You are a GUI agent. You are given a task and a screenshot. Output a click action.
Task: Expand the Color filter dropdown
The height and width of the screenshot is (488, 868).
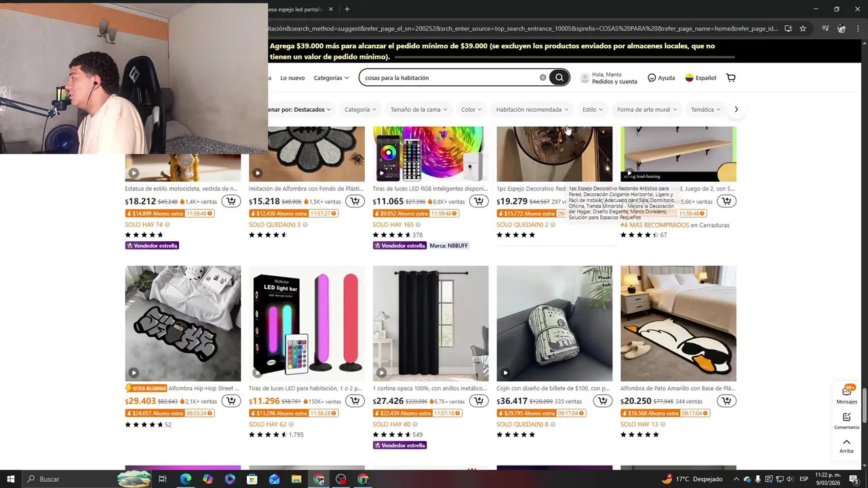tap(471, 109)
